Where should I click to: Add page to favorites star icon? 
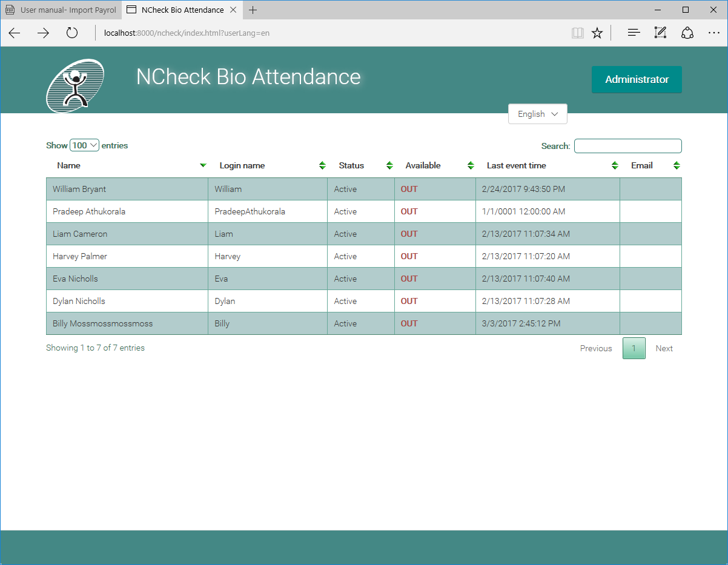597,33
